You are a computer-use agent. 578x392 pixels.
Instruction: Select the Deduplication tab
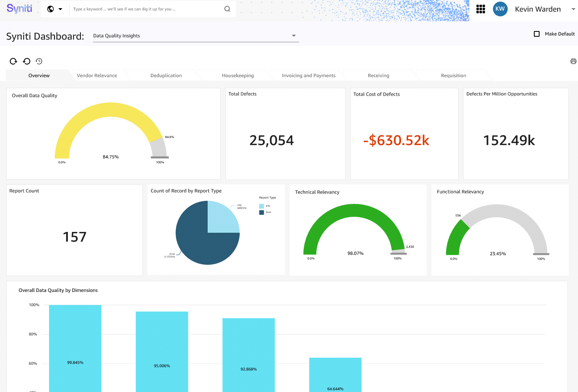click(166, 76)
